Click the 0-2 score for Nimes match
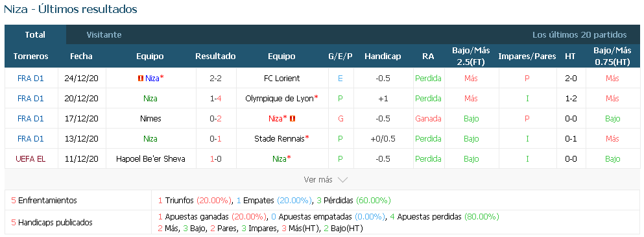 tap(215, 118)
